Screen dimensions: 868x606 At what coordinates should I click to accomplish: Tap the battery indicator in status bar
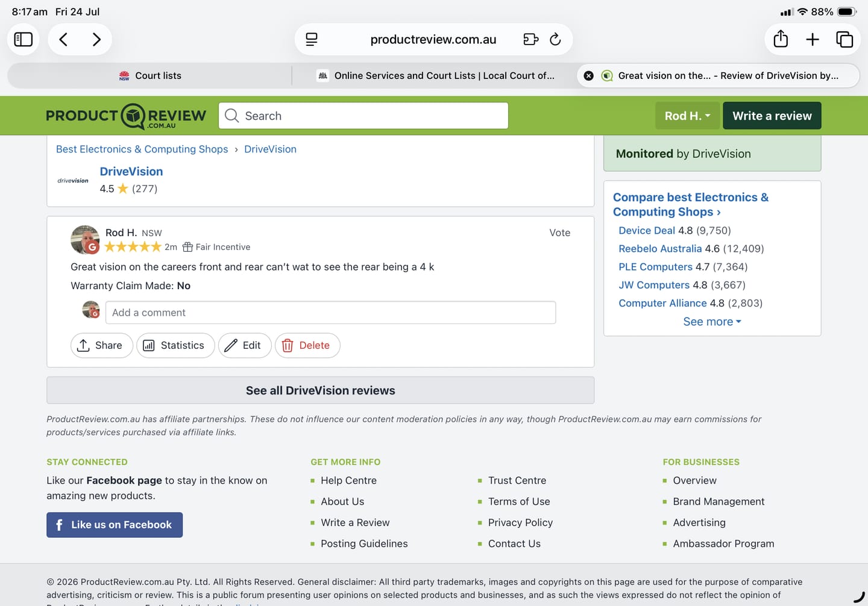(847, 11)
